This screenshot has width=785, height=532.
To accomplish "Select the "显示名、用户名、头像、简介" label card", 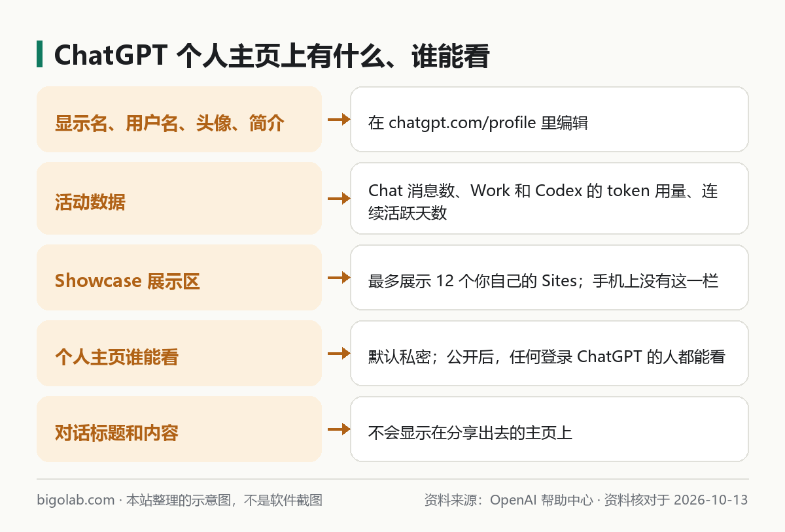I will pyautogui.click(x=179, y=120).
